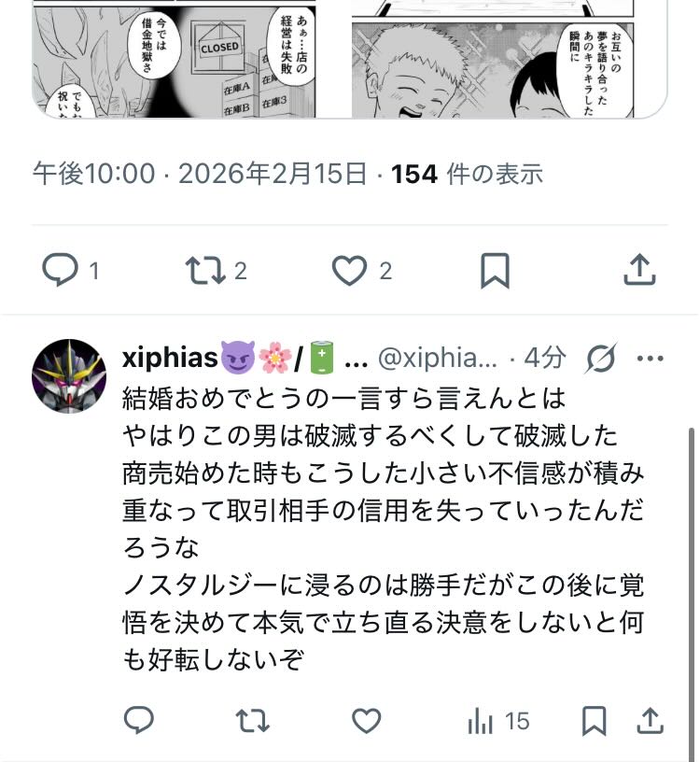Open the @xiphia... handle link
Screen dimensions: 700x762
tap(437, 359)
